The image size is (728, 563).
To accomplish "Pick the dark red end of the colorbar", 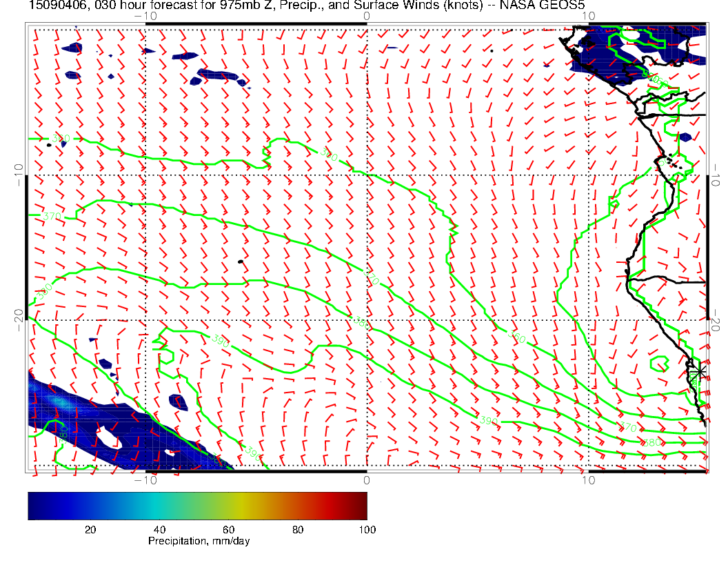I will [x=362, y=506].
